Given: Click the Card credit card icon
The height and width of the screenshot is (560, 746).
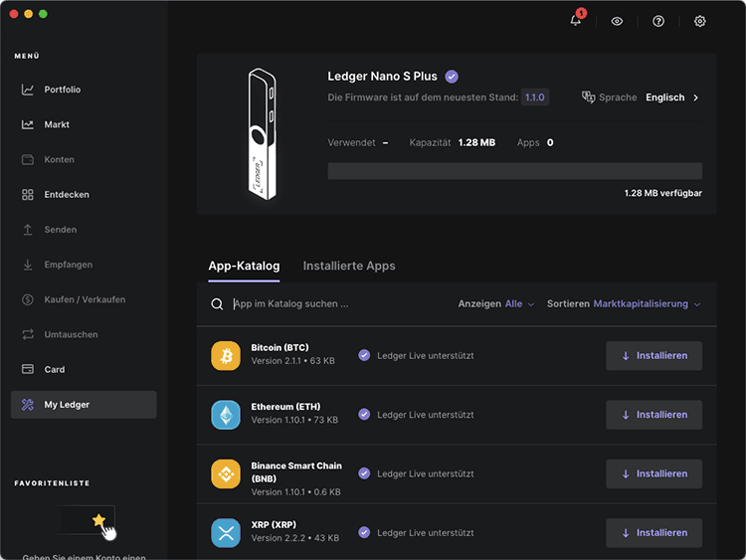Looking at the screenshot, I should point(28,369).
